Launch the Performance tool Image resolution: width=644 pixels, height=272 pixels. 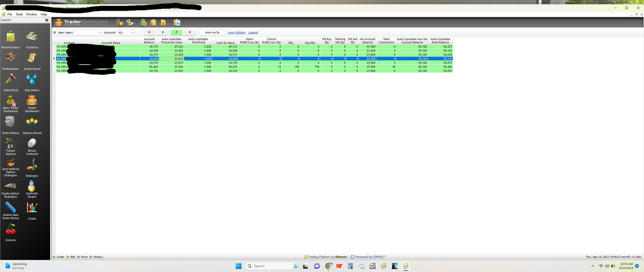tap(11, 61)
